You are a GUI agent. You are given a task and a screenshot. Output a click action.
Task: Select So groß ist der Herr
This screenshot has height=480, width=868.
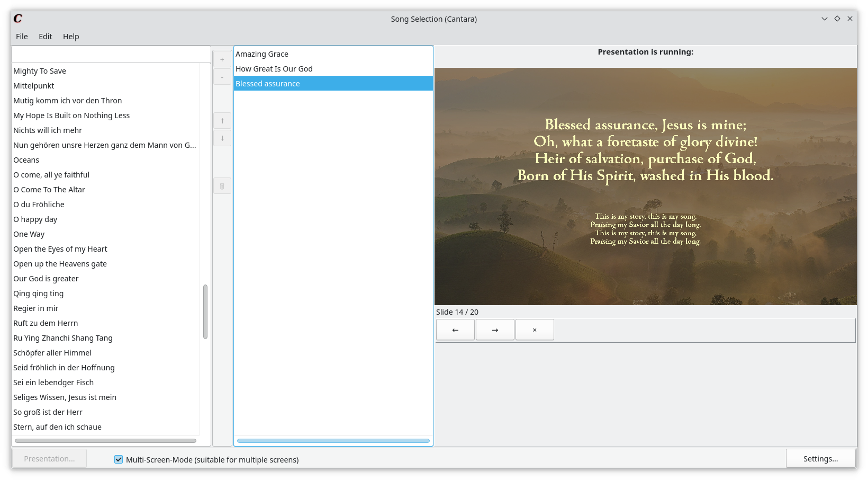pos(105,412)
